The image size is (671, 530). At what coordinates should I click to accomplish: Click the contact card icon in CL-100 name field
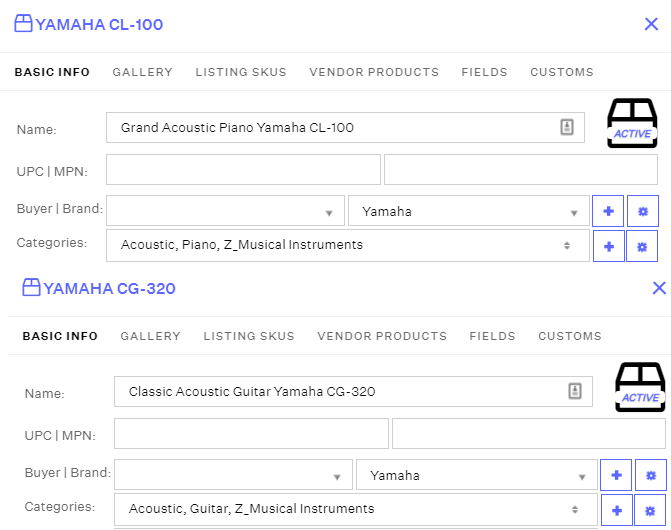[566, 127]
